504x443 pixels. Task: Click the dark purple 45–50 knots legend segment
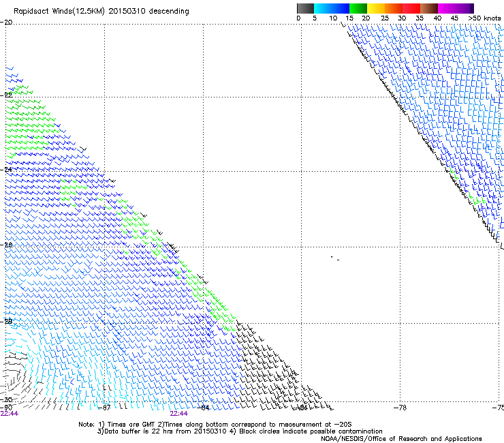coord(464,8)
